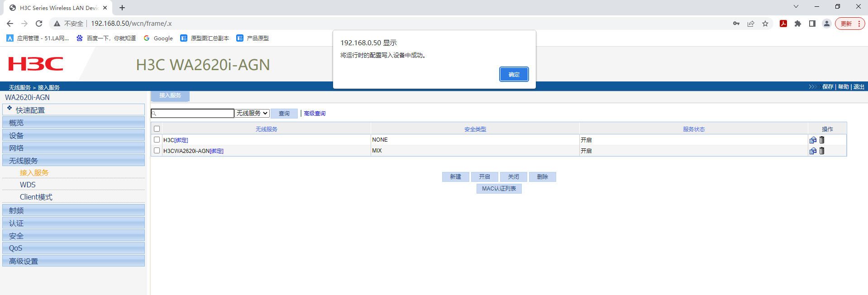Open the Adobe Acrobat extension icon

point(783,24)
